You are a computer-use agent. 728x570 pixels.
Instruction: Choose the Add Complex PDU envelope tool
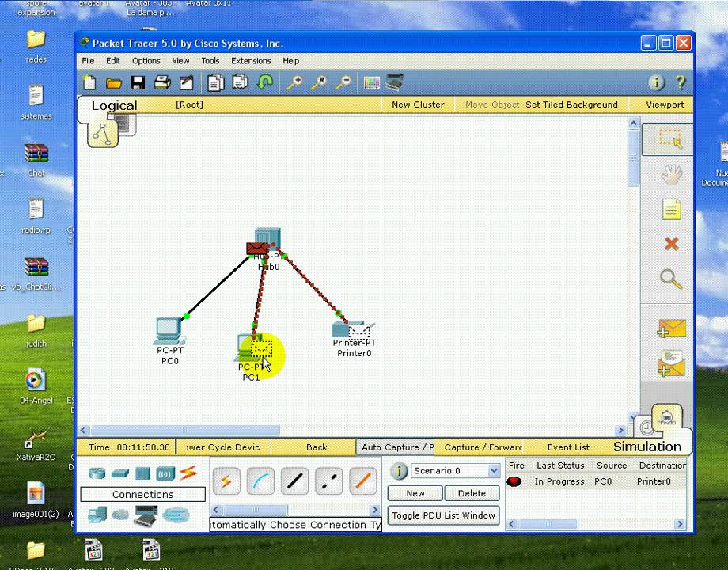[671, 363]
